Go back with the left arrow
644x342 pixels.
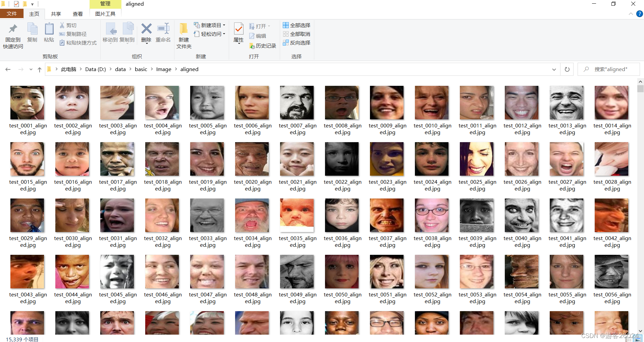[x=8, y=69]
